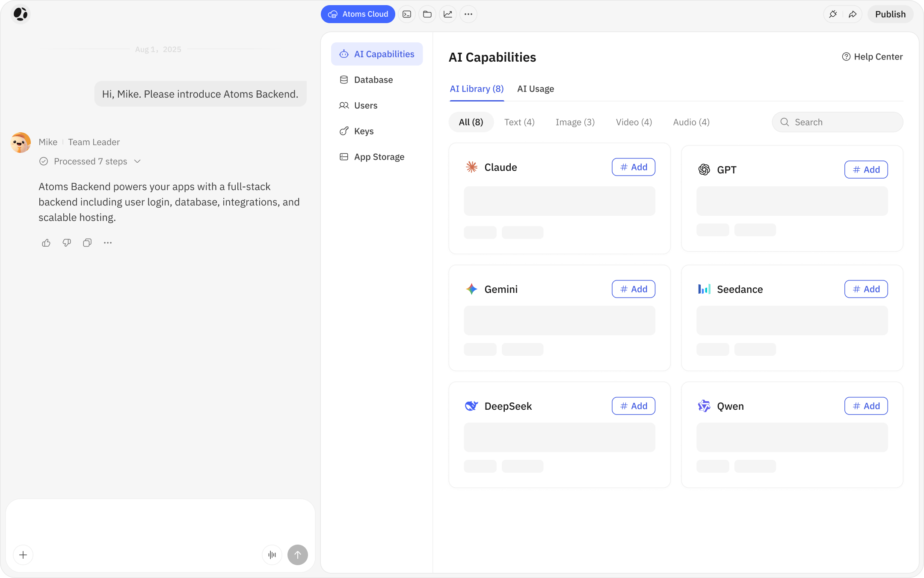Click the Seedance card title
This screenshot has height=578, width=924.
pyautogui.click(x=740, y=289)
